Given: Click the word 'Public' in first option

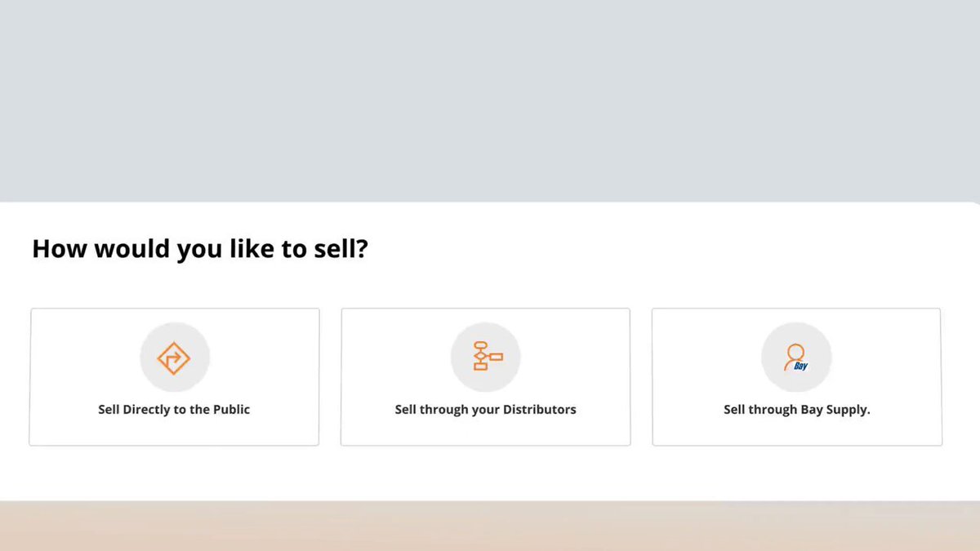Looking at the screenshot, I should [231, 410].
